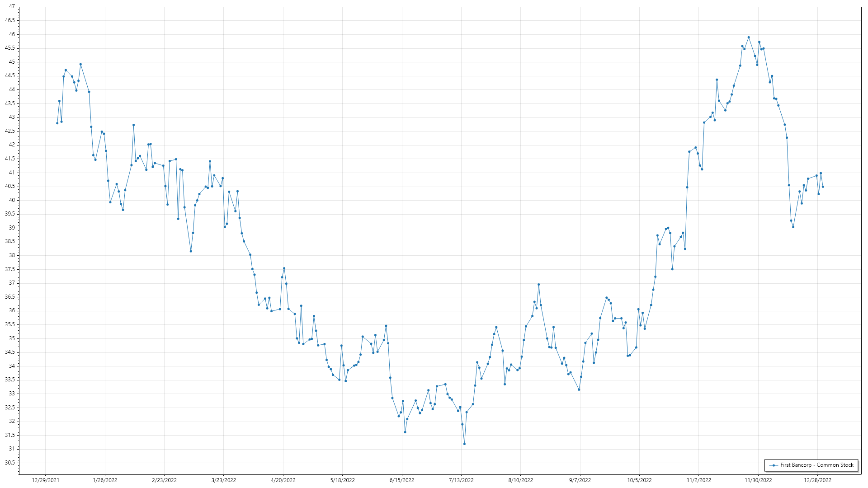
Task: Click the 10/5/2022 x-axis date label
Action: point(639,480)
